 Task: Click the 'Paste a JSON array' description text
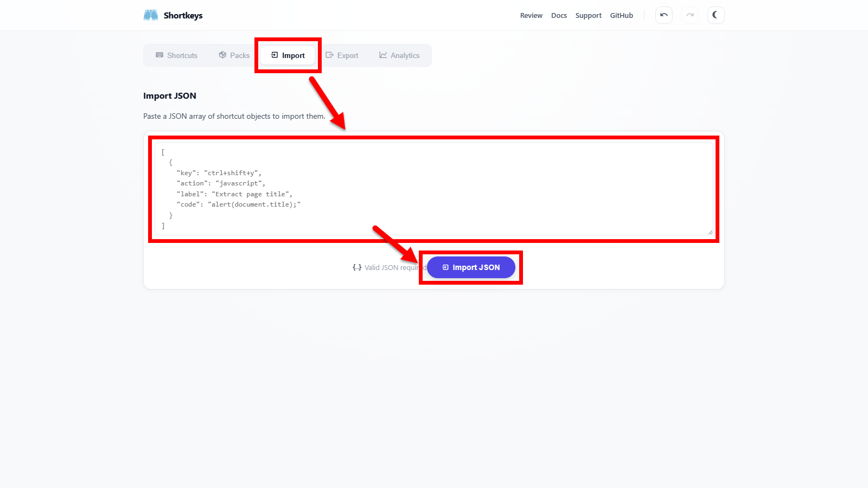point(234,116)
